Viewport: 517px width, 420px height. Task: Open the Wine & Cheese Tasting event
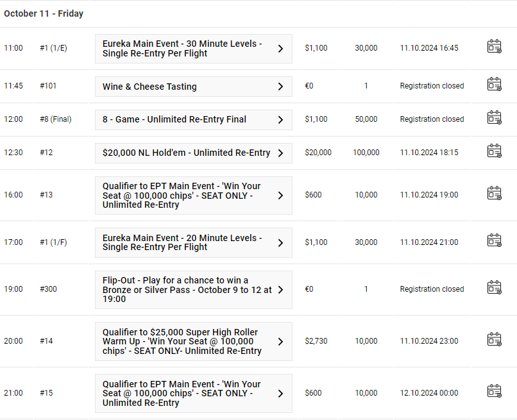194,87
